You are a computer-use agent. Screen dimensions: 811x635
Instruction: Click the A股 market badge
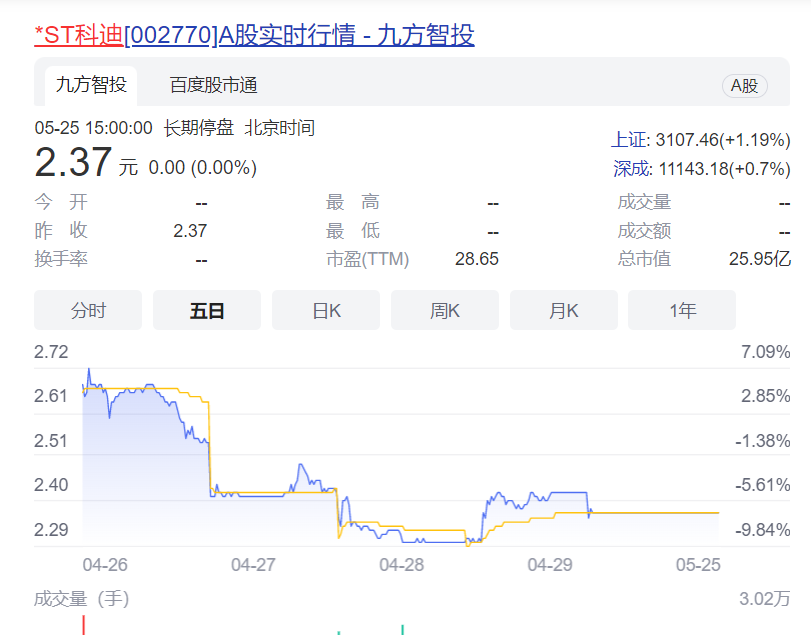[x=744, y=86]
